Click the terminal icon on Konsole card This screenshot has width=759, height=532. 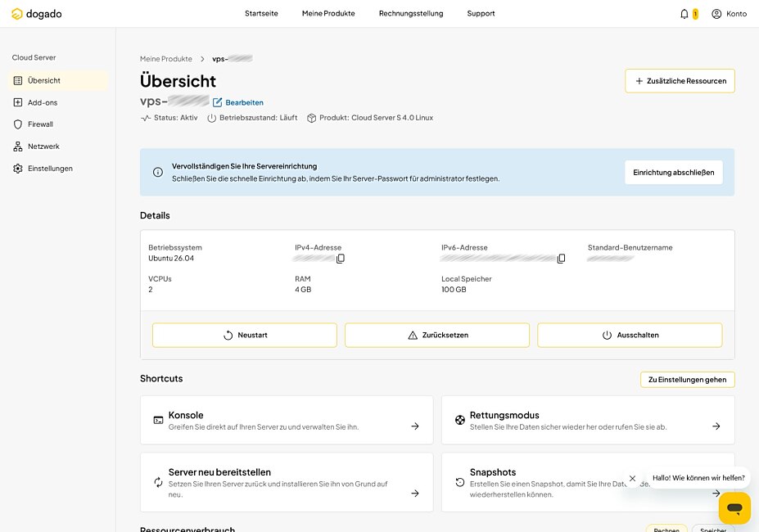pos(158,420)
